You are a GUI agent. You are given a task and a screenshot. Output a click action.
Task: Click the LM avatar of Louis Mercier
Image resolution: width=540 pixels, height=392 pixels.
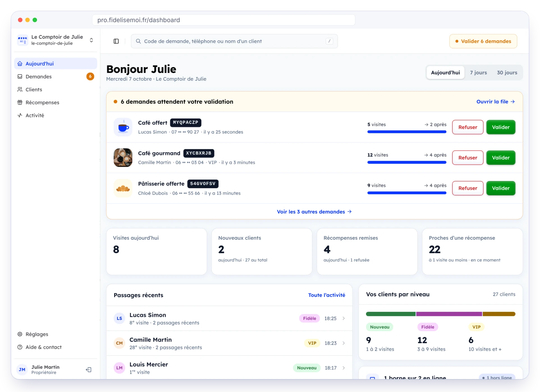(119, 368)
